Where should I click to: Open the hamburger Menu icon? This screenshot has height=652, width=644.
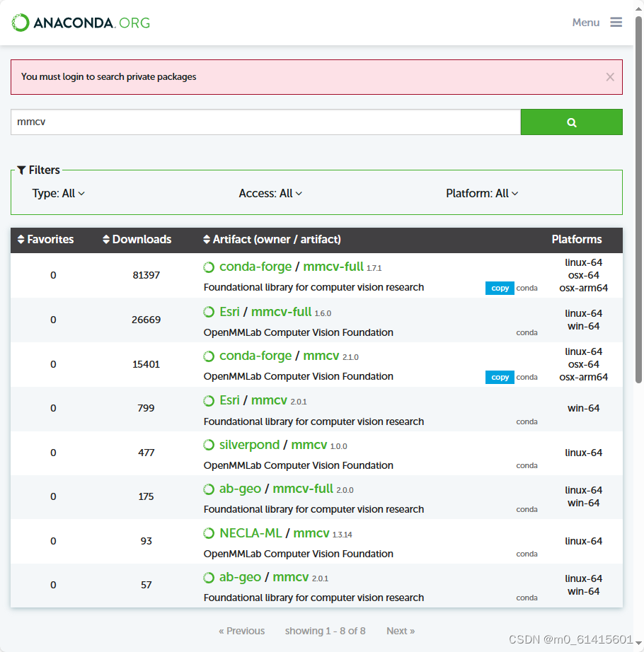[616, 22]
